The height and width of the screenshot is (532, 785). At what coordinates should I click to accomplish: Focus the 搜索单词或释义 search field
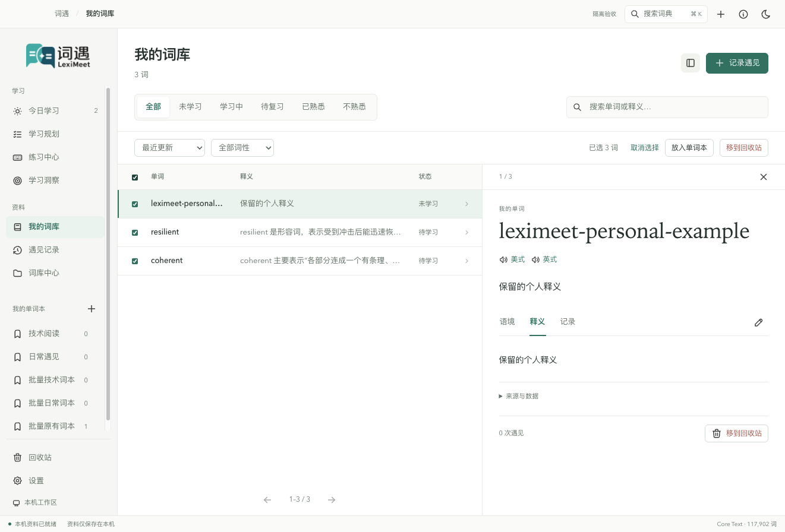[x=667, y=107]
